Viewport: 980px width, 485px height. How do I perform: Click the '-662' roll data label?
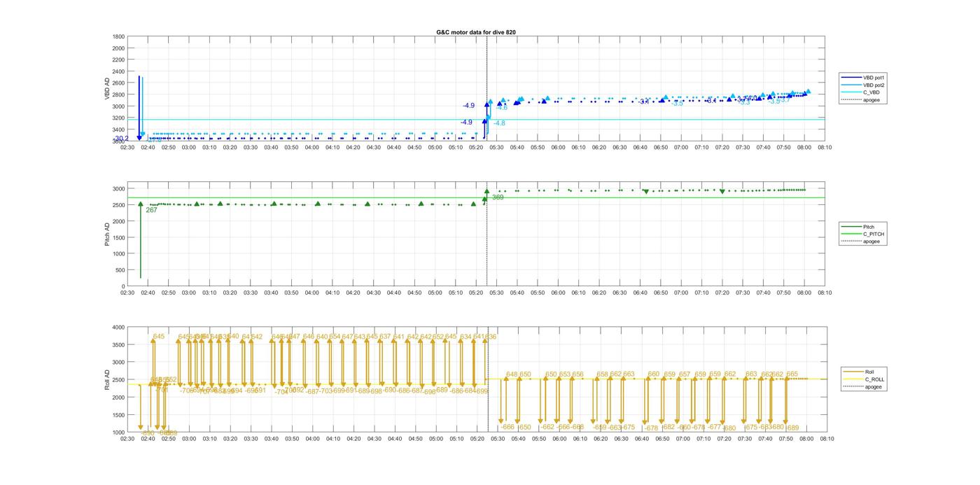[x=547, y=427]
